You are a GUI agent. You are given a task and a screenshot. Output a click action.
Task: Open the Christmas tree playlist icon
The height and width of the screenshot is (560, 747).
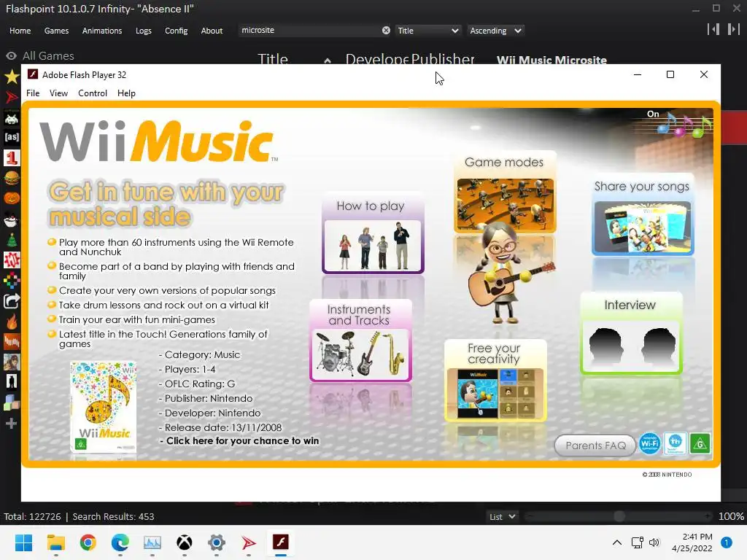[x=12, y=239]
